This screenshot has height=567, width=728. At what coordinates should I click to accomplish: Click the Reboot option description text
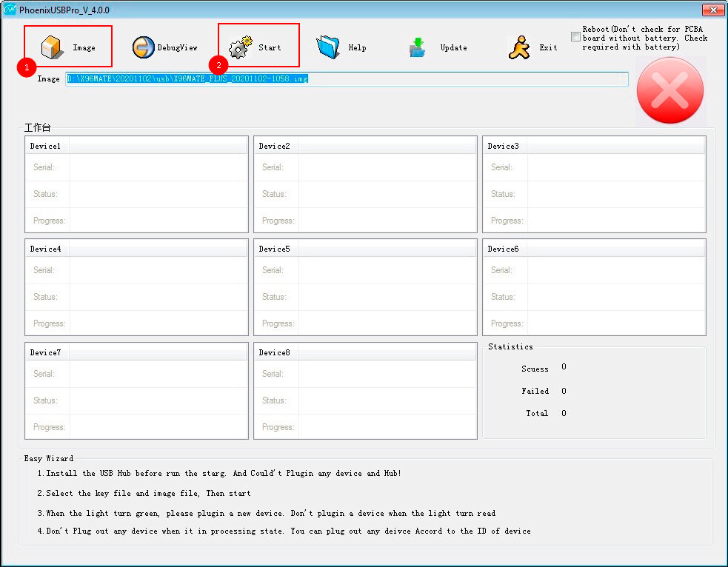[645, 38]
